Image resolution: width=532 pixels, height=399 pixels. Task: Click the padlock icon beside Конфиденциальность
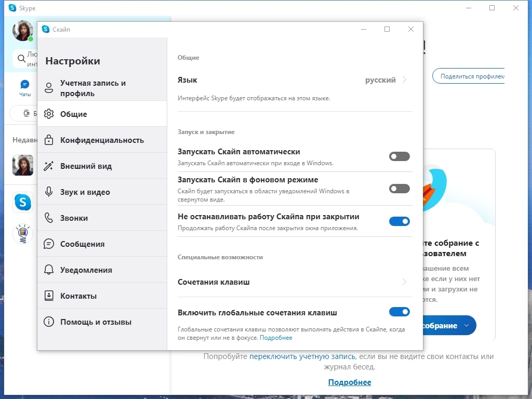click(49, 140)
